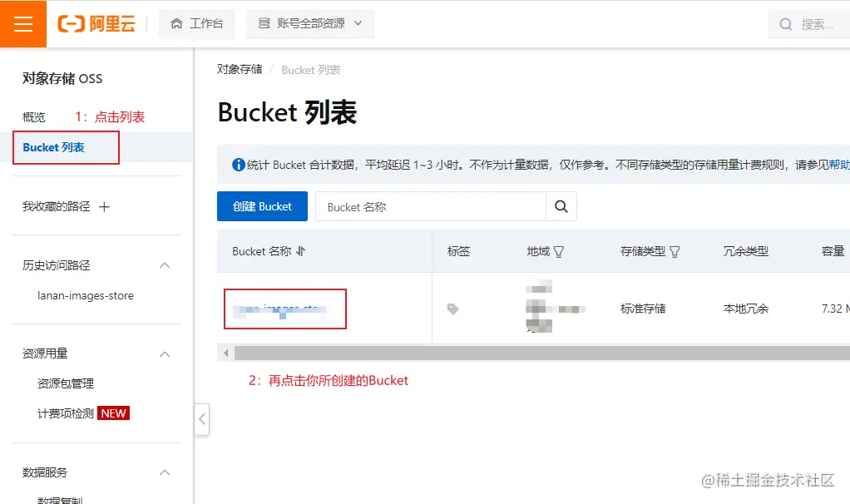This screenshot has height=504, width=850.
Task: Open 计费项检测 in the sidebar
Action: coord(66,413)
